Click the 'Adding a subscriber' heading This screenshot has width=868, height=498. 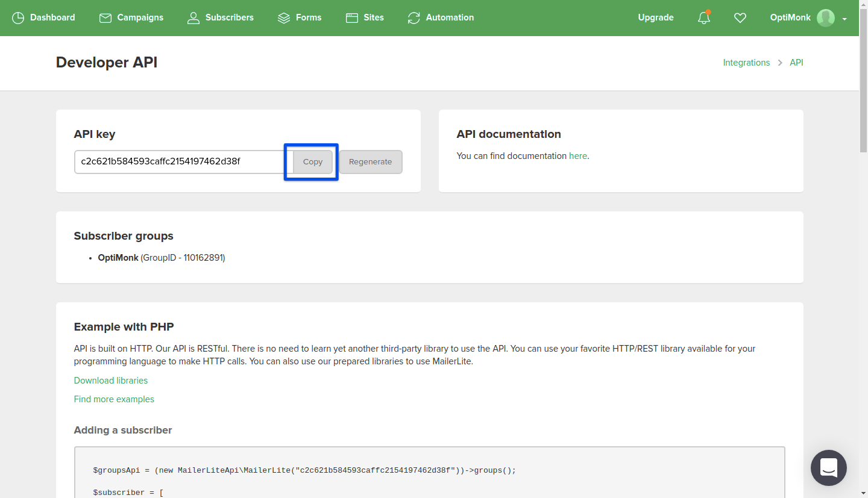(x=123, y=430)
